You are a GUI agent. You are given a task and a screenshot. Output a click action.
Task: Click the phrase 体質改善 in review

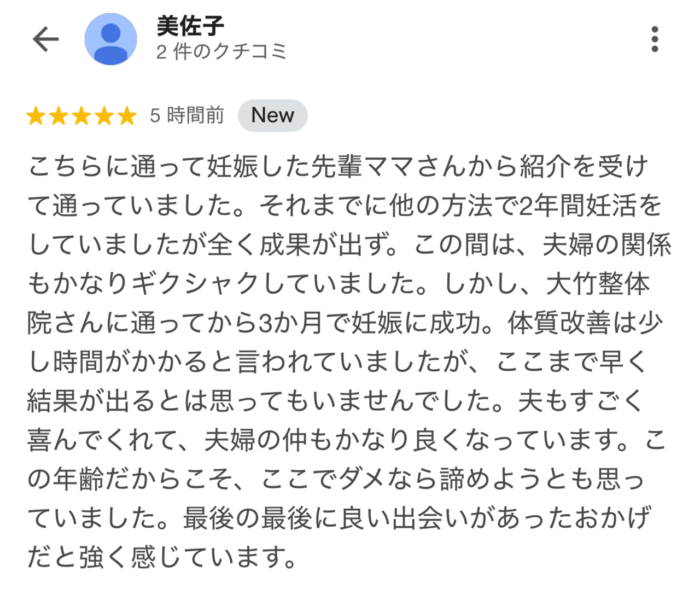559,323
